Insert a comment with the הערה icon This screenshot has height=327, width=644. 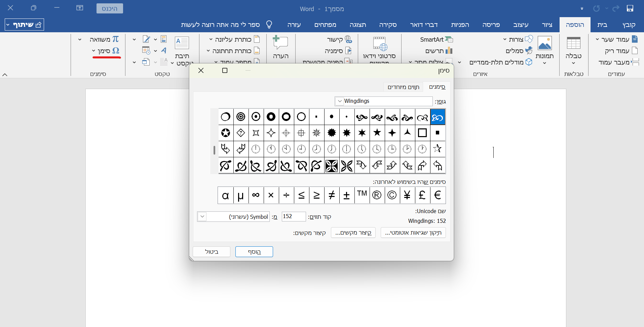tap(280, 43)
